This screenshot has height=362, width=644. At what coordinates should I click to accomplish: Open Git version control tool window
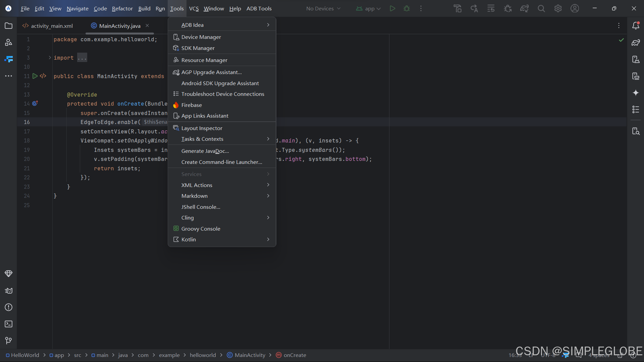(8, 341)
